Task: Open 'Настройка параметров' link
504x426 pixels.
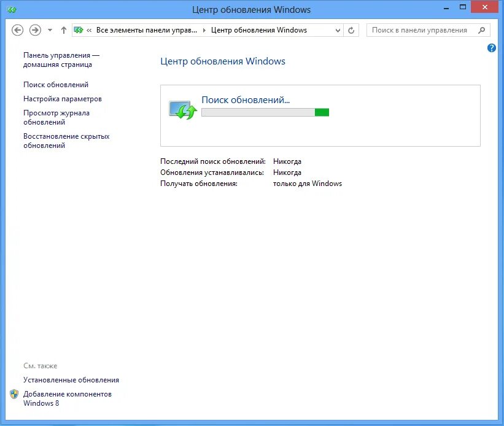Action: [x=63, y=99]
